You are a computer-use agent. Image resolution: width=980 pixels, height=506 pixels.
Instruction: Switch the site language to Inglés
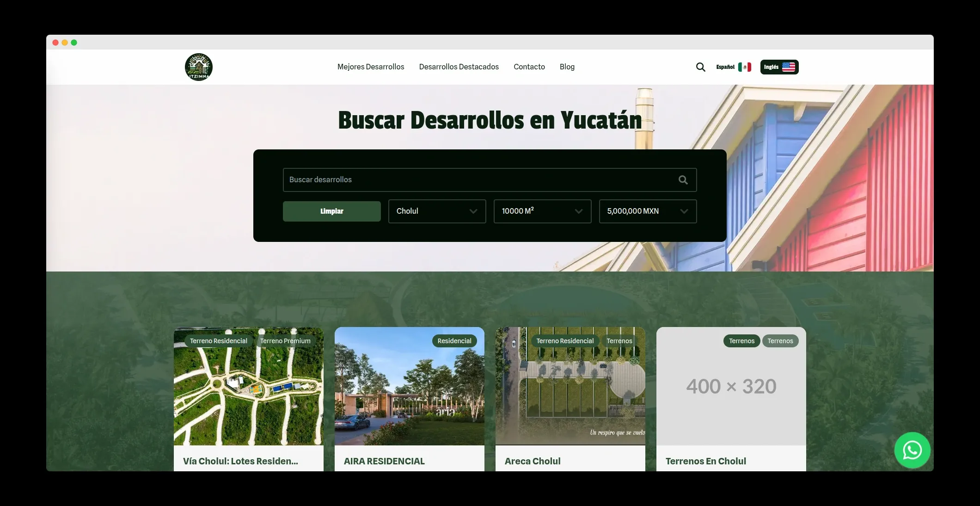pos(779,67)
